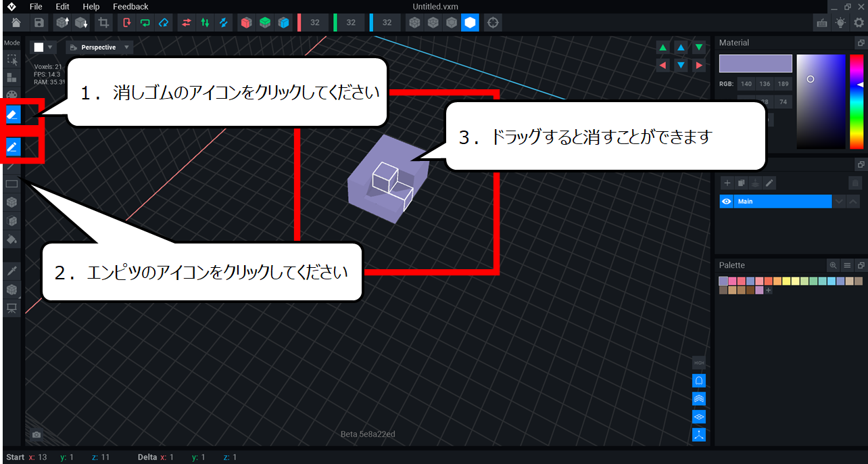Click the crosshair recenter view icon
The image size is (868, 464).
(x=493, y=22)
